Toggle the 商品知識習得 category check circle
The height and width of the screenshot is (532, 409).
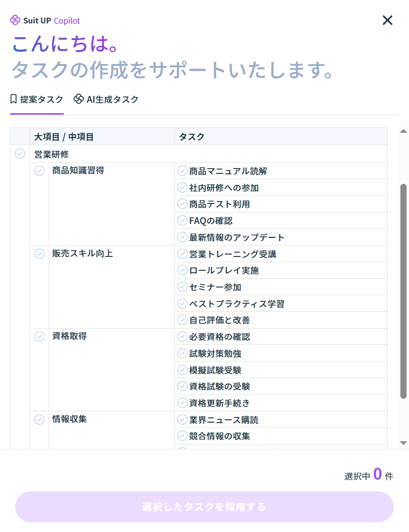(39, 171)
